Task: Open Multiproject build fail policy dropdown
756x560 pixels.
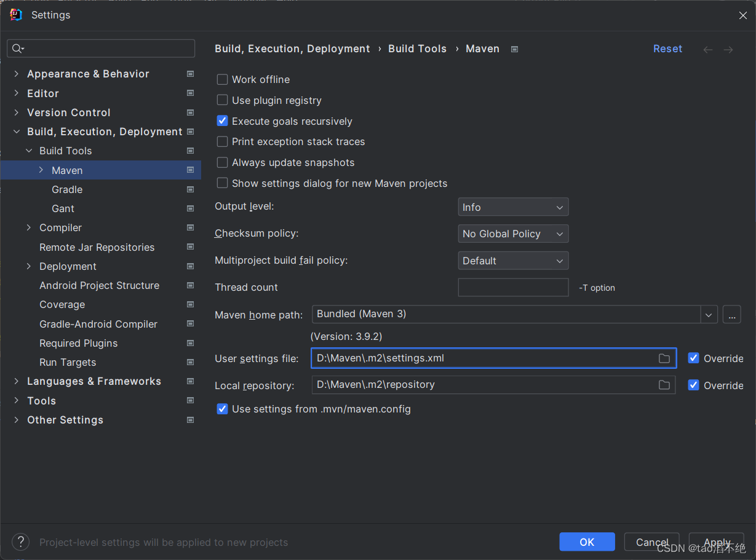Action: 513,261
